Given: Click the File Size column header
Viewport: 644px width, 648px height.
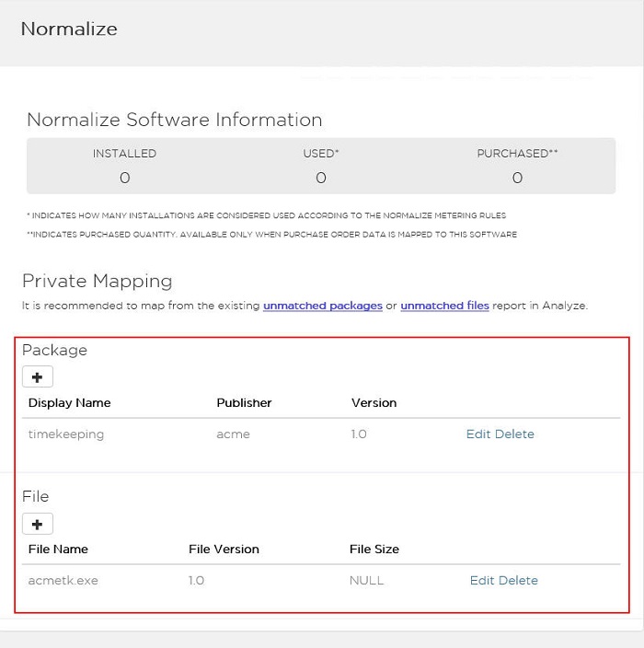Looking at the screenshot, I should coord(374,550).
